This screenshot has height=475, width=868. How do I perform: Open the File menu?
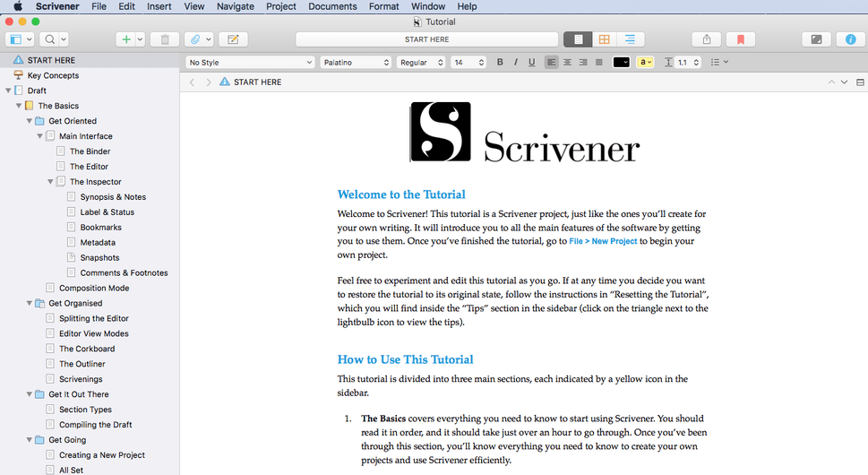click(99, 6)
